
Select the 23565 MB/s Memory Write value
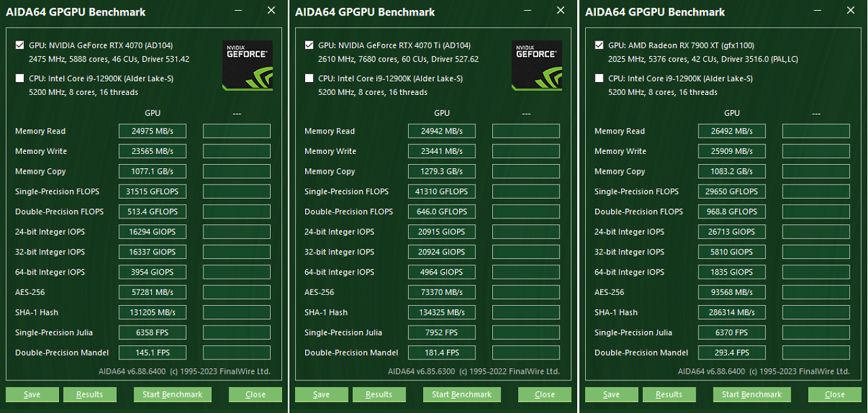coord(153,151)
